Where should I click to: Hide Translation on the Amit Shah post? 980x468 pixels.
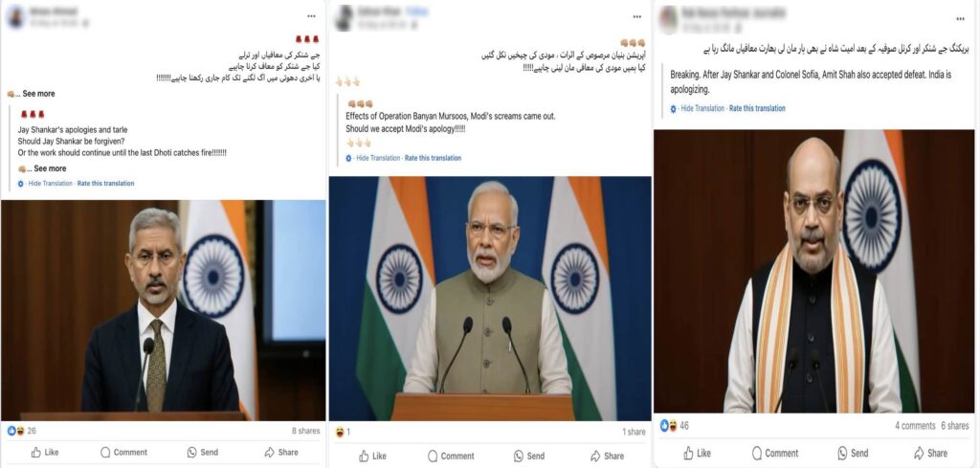point(702,108)
